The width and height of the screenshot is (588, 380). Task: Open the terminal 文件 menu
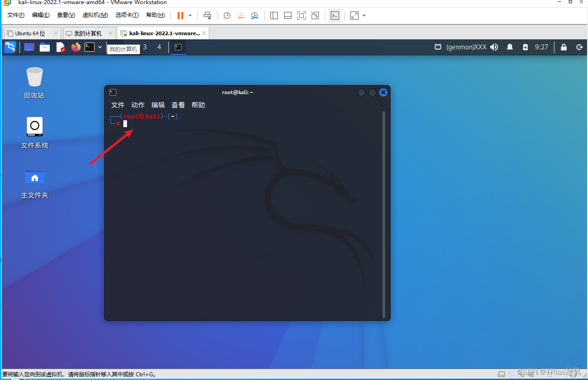coord(118,105)
